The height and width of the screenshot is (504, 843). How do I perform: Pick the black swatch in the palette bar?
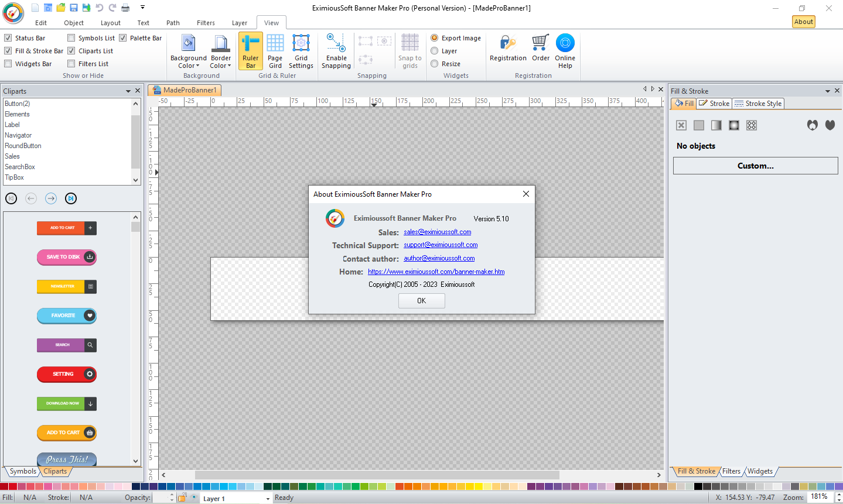pos(698,486)
